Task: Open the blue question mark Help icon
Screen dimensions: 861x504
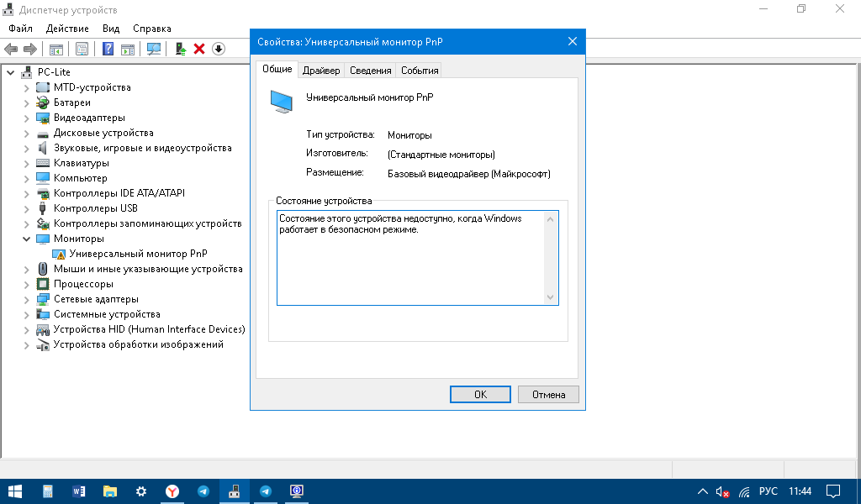Action: tap(108, 49)
